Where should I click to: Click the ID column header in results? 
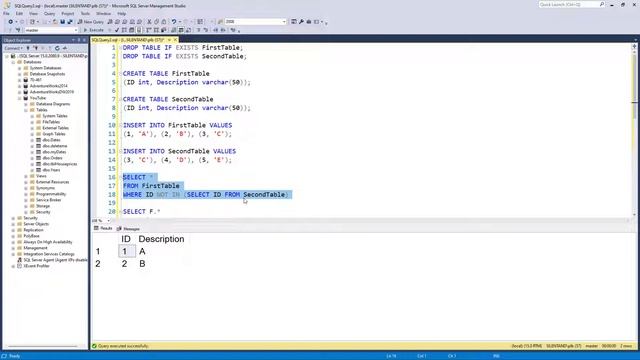(x=126, y=239)
